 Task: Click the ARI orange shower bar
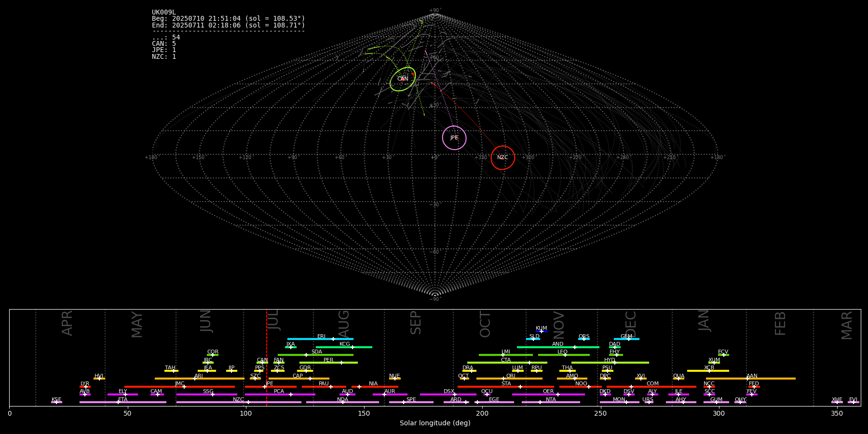click(x=200, y=379)
